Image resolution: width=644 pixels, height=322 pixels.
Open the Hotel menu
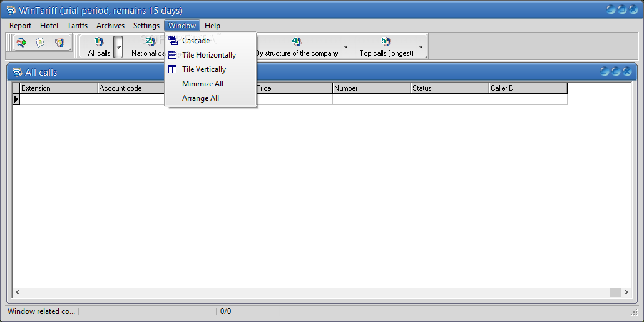[49, 26]
